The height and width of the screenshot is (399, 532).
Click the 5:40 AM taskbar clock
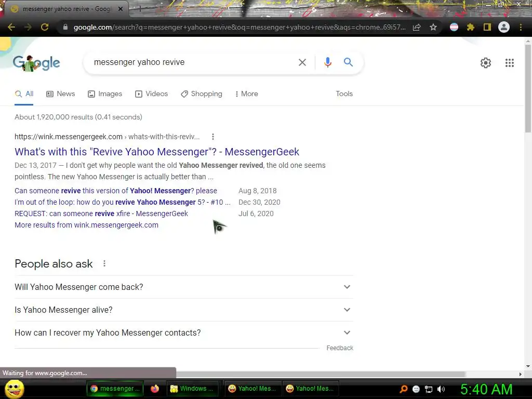point(486,389)
